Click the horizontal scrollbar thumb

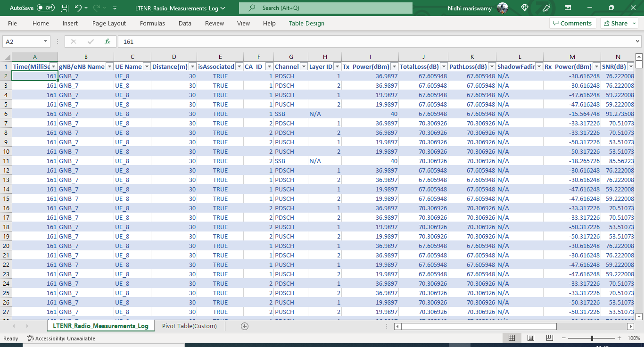pyautogui.click(x=479, y=326)
